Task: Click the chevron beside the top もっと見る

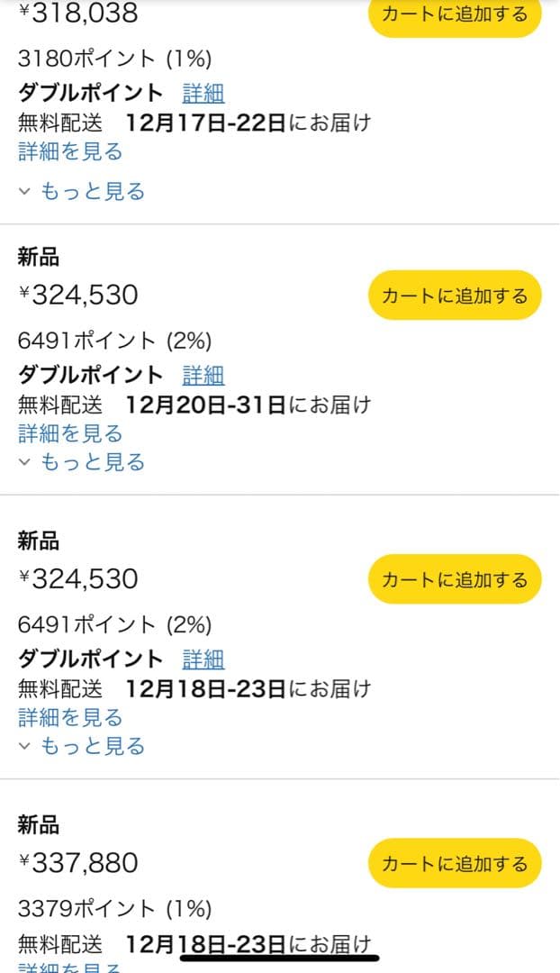Action: click(x=24, y=191)
